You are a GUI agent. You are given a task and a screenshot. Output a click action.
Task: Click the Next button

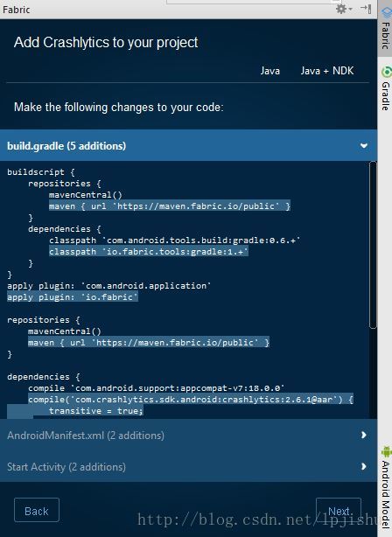point(339,510)
